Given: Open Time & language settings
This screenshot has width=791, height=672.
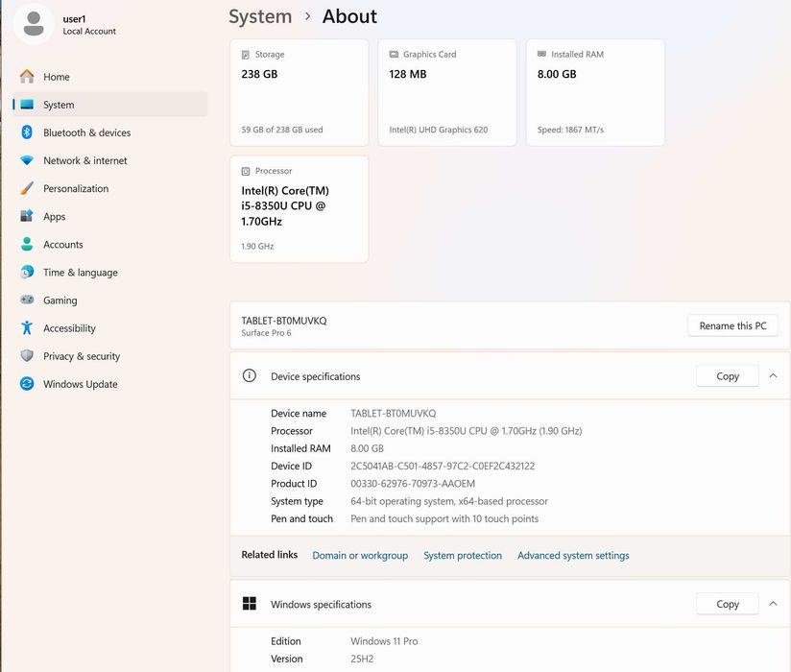Looking at the screenshot, I should 110,273.
